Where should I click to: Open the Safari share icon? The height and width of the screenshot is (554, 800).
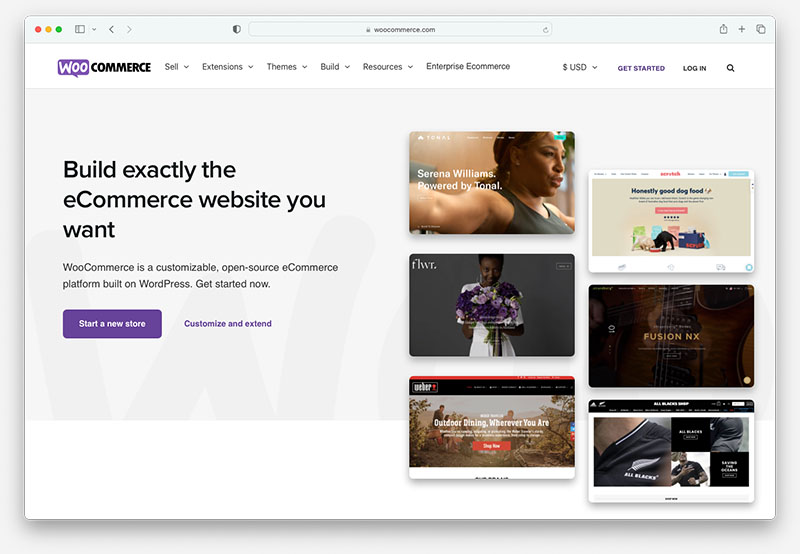coord(723,29)
